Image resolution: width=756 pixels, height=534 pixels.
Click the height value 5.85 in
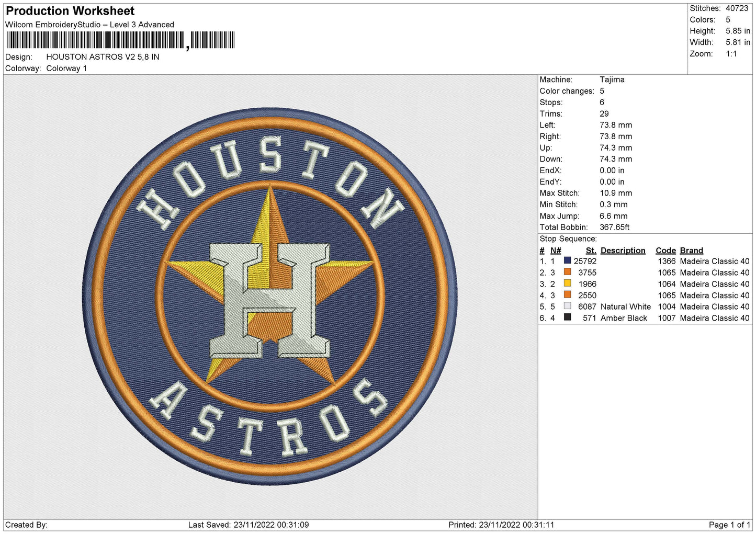pos(738,31)
